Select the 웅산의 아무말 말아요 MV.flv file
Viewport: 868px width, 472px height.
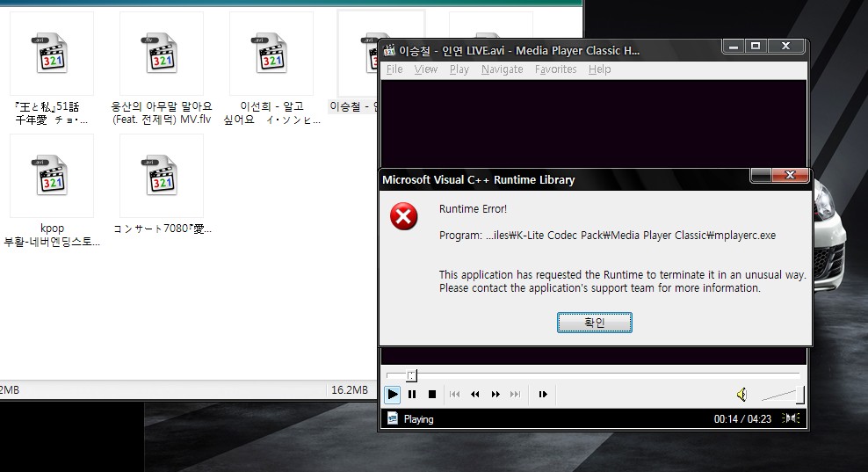pyautogui.click(x=162, y=54)
